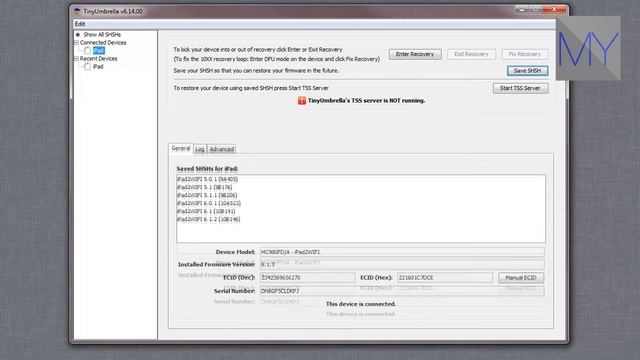The image size is (640, 360).
Task: Click the Fix Recovery button
Action: point(524,54)
